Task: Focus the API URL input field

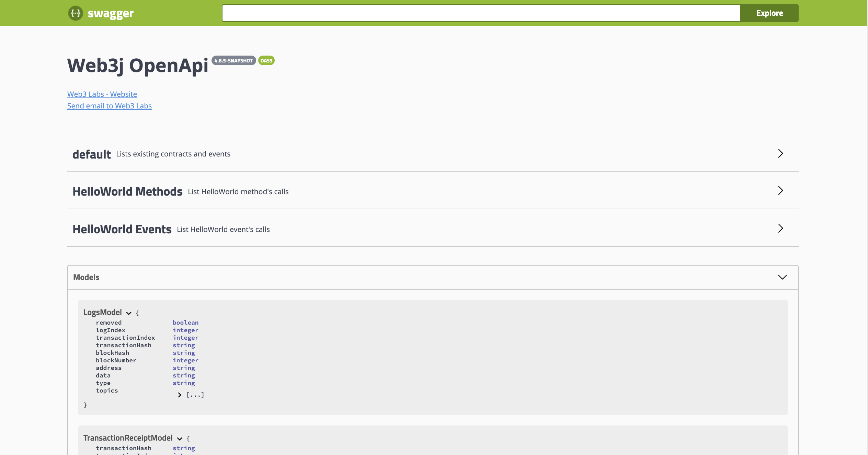Action: point(481,13)
